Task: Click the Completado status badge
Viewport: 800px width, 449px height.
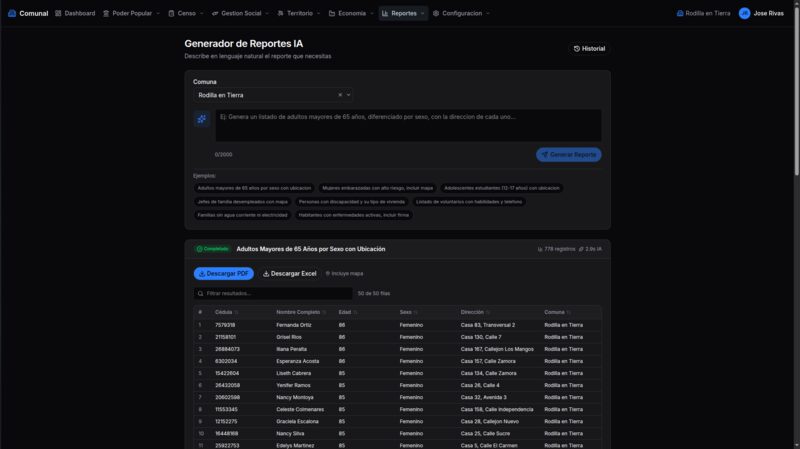Action: [x=212, y=249]
